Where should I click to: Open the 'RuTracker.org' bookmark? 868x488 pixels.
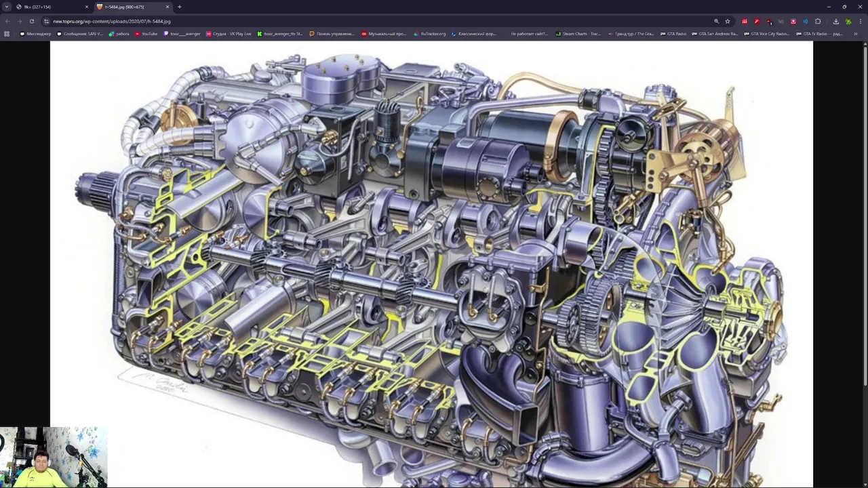coord(430,34)
